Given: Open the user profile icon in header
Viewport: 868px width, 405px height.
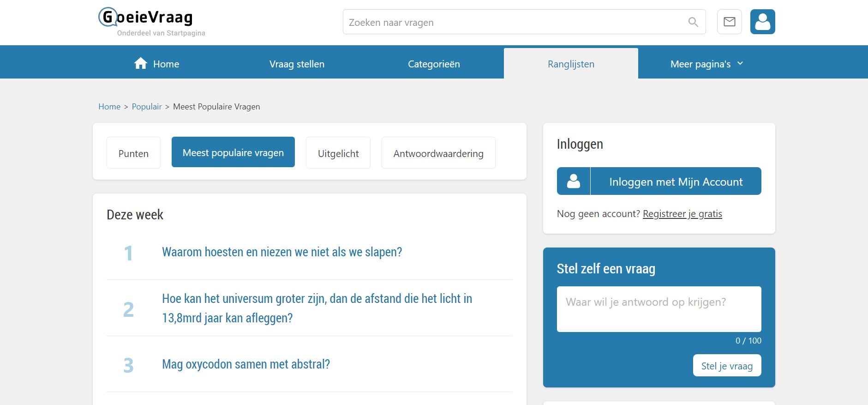Looking at the screenshot, I should point(762,22).
